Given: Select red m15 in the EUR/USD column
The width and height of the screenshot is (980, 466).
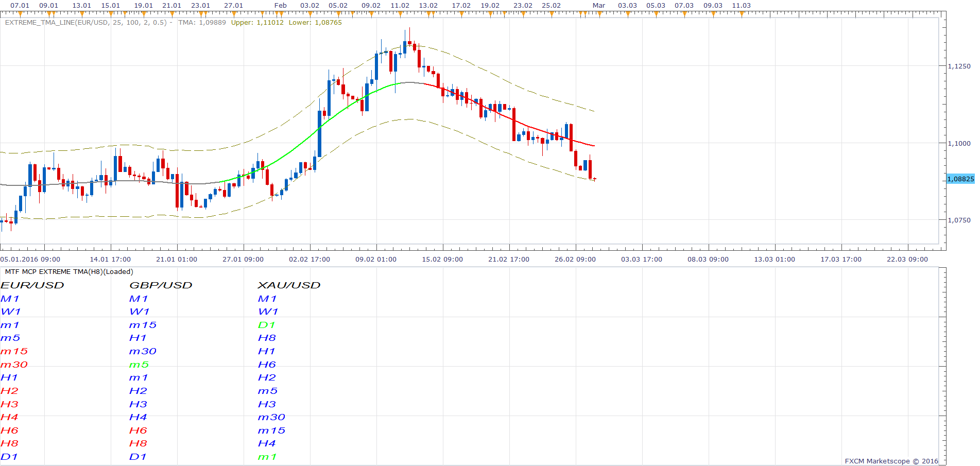Looking at the screenshot, I should pyautogui.click(x=14, y=351).
